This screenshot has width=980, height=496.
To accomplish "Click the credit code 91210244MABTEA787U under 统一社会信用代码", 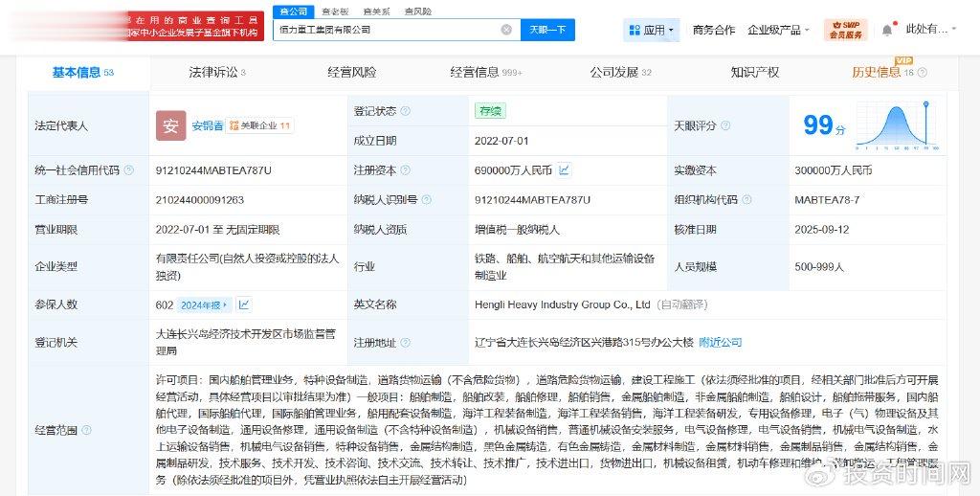I will [213, 170].
